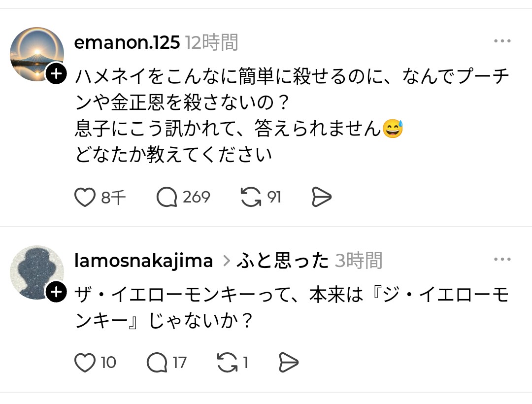This screenshot has height=404, width=532.
Task: Share the emanon.125 post
Action: coord(322,198)
